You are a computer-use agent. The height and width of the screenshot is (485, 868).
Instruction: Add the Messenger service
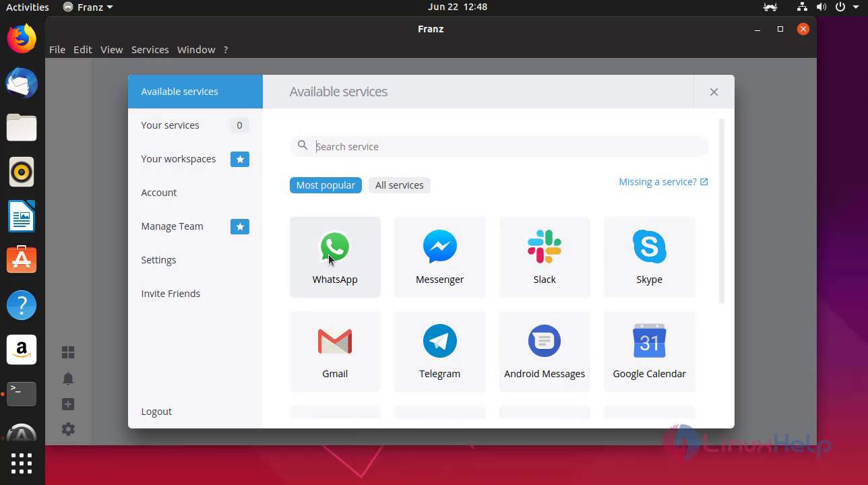[439, 257]
